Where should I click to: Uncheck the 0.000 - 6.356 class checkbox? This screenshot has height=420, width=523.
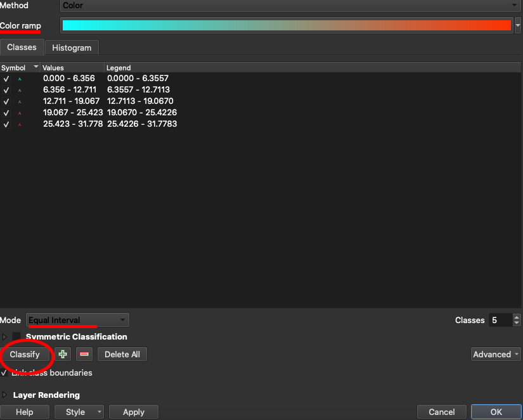click(6, 79)
